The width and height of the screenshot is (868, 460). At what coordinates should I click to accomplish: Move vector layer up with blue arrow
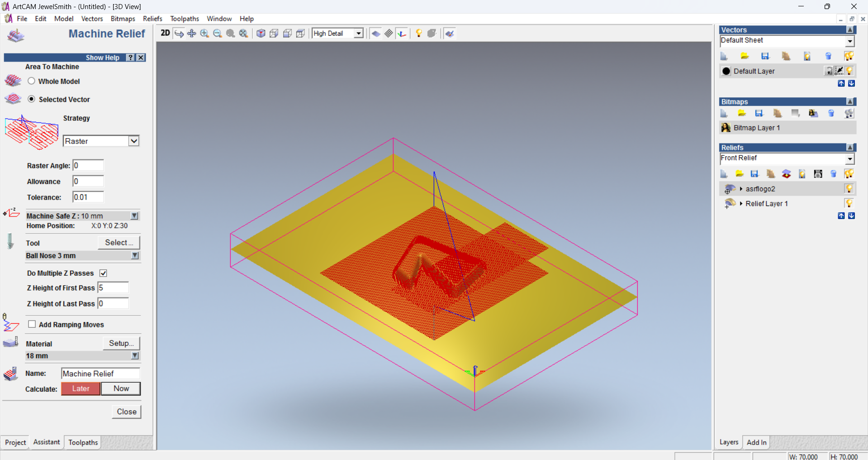click(x=841, y=83)
